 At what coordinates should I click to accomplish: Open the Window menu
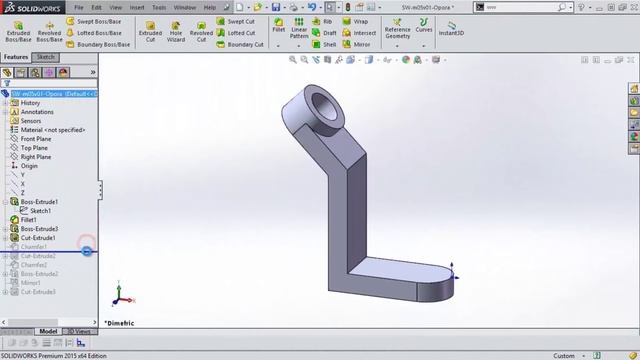pos(185,7)
